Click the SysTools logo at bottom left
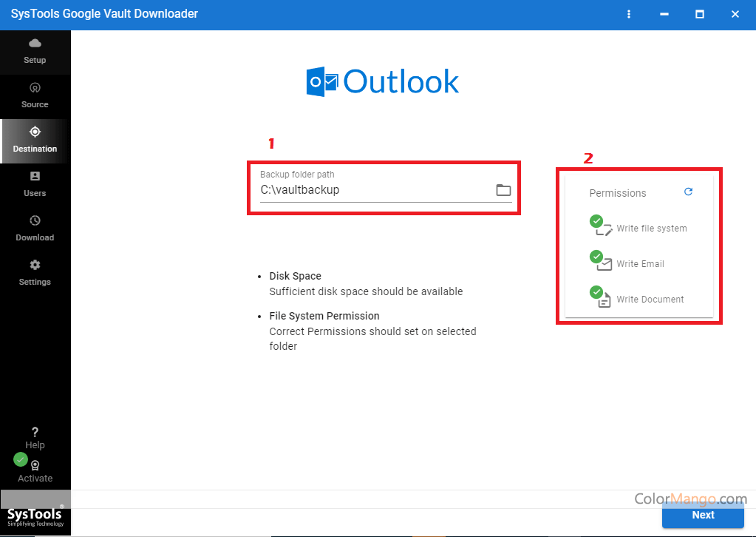The width and height of the screenshot is (756, 537). click(35, 516)
